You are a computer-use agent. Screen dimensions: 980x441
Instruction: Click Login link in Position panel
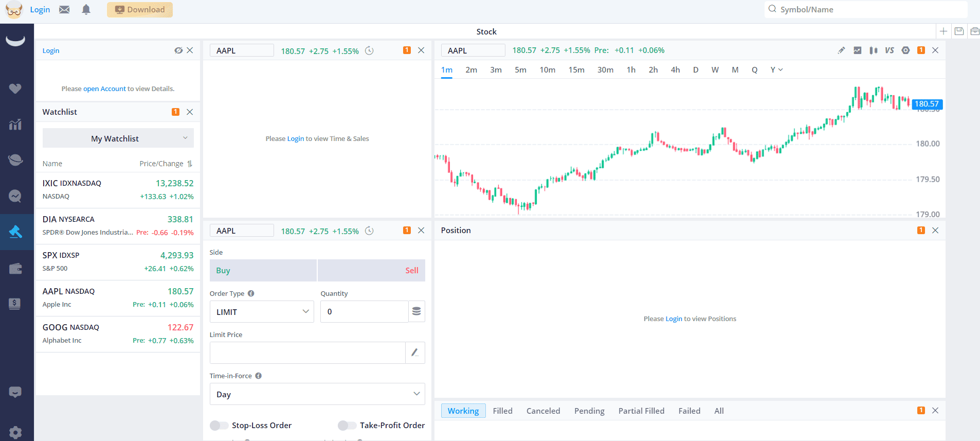pos(674,319)
